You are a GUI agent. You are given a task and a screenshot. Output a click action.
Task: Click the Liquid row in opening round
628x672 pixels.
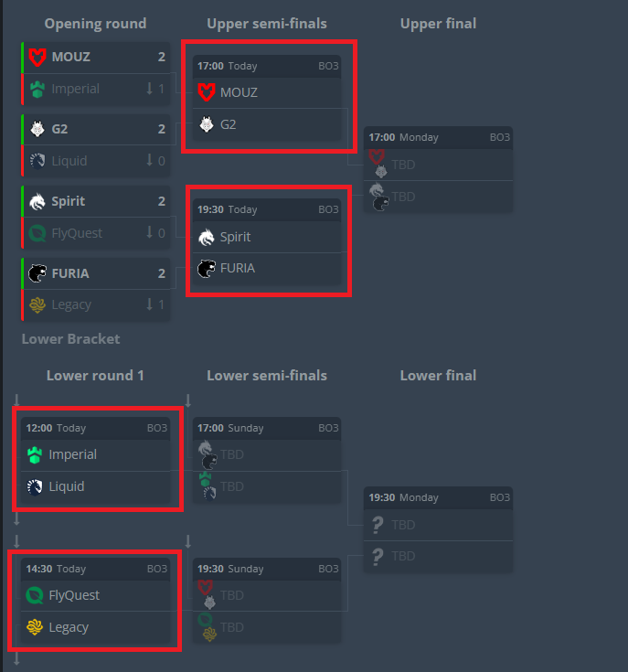(x=96, y=161)
